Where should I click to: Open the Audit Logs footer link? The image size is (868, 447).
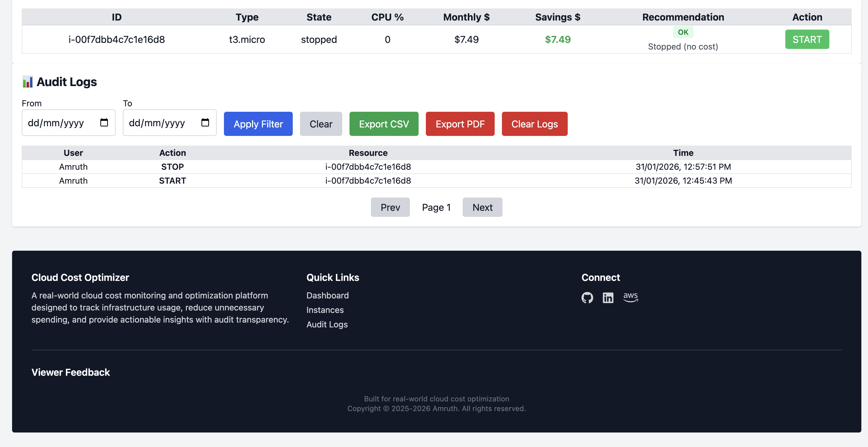pyautogui.click(x=327, y=324)
